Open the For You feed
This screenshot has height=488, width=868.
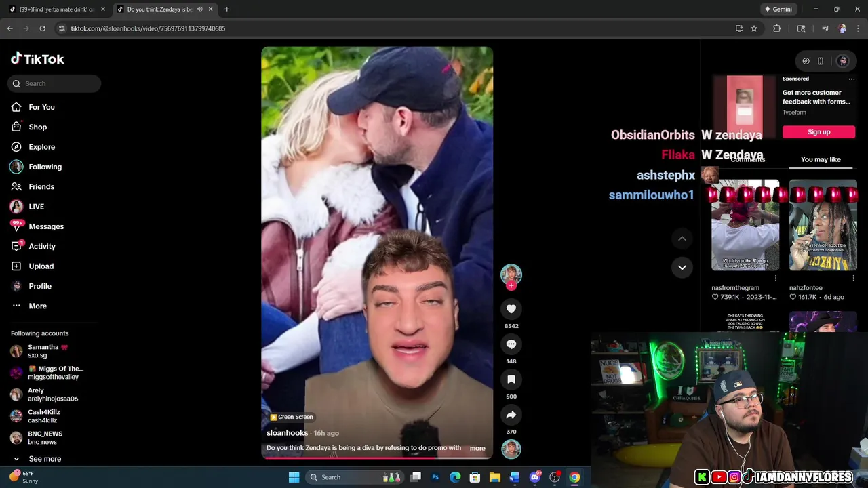tap(41, 107)
